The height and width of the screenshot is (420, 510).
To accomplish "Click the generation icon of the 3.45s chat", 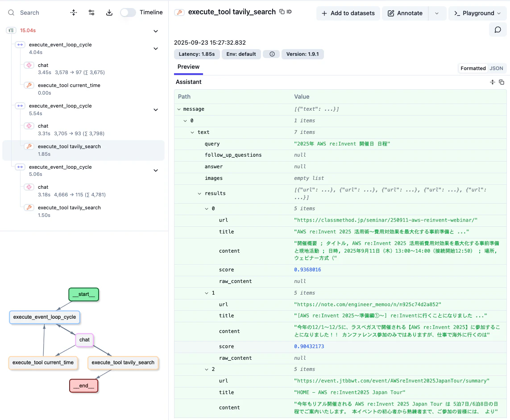I will click(29, 66).
